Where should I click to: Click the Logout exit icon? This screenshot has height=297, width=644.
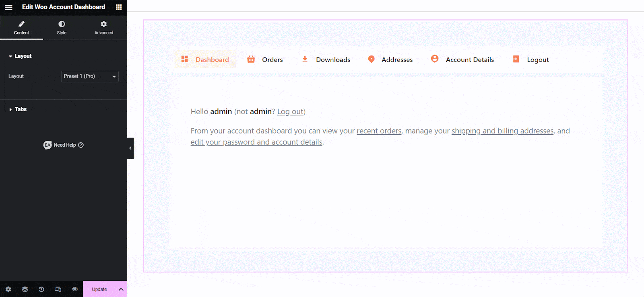pos(516,59)
